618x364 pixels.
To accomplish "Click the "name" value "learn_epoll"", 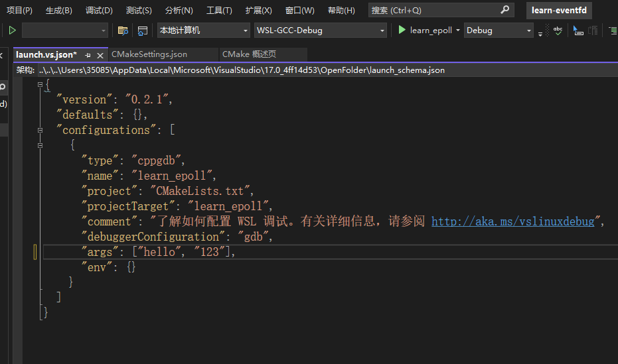I will [x=172, y=176].
